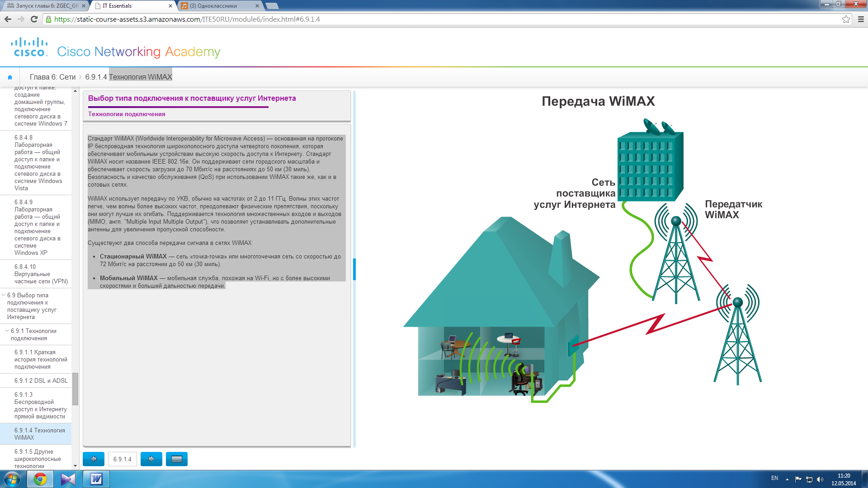Open 6.8.4.9 lab Windows XP

(38, 227)
